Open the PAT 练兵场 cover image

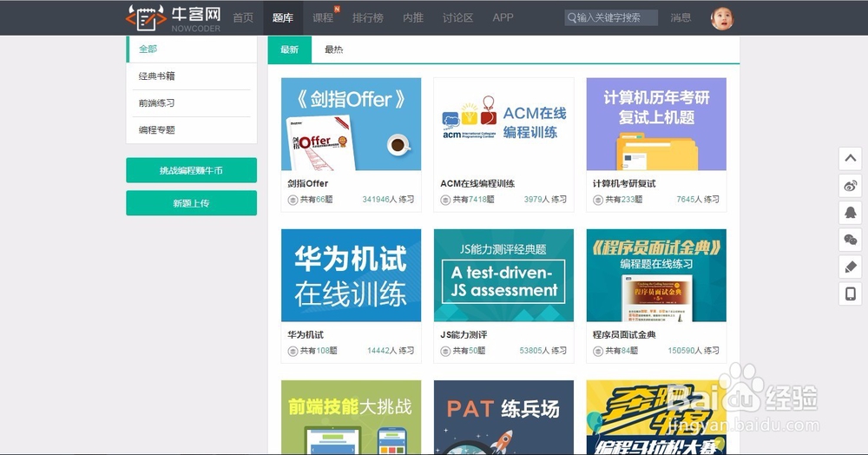pyautogui.click(x=503, y=418)
